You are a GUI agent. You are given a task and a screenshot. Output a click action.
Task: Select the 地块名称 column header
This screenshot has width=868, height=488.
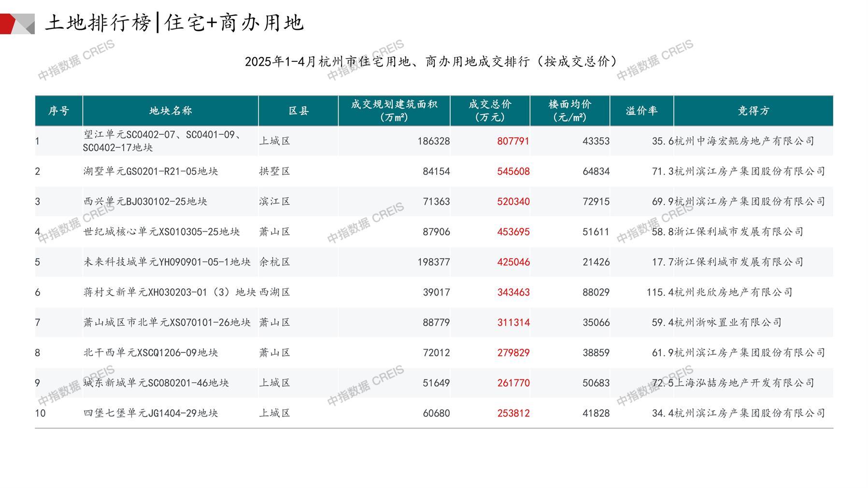click(171, 111)
